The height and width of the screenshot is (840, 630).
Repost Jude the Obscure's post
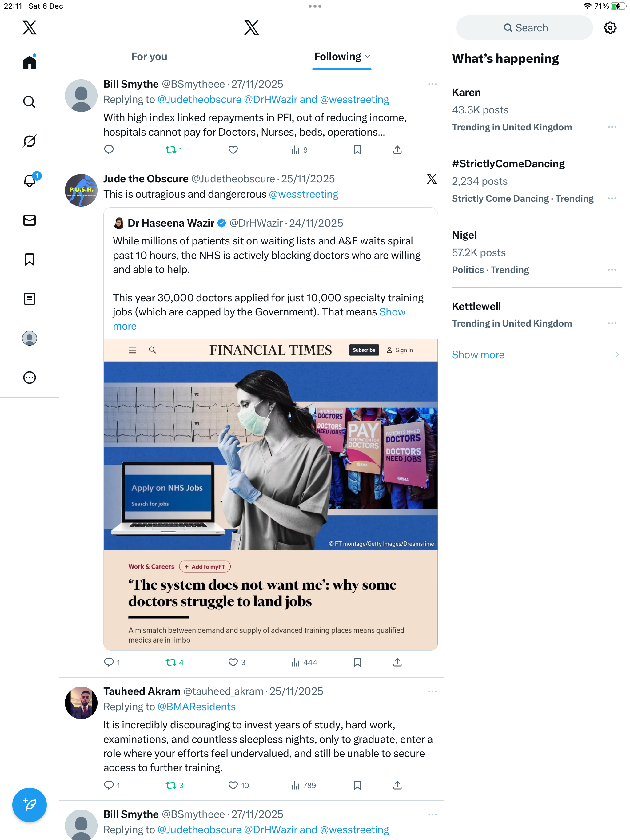coord(171,662)
